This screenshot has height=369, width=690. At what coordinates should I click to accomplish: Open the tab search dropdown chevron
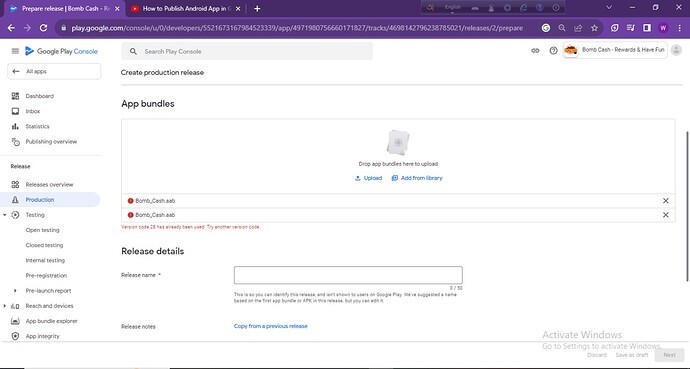coord(609,7)
